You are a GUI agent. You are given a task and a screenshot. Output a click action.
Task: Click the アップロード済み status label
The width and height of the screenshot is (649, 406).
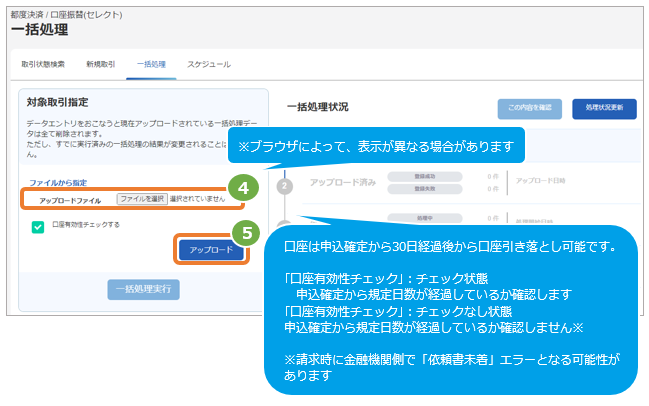click(343, 182)
